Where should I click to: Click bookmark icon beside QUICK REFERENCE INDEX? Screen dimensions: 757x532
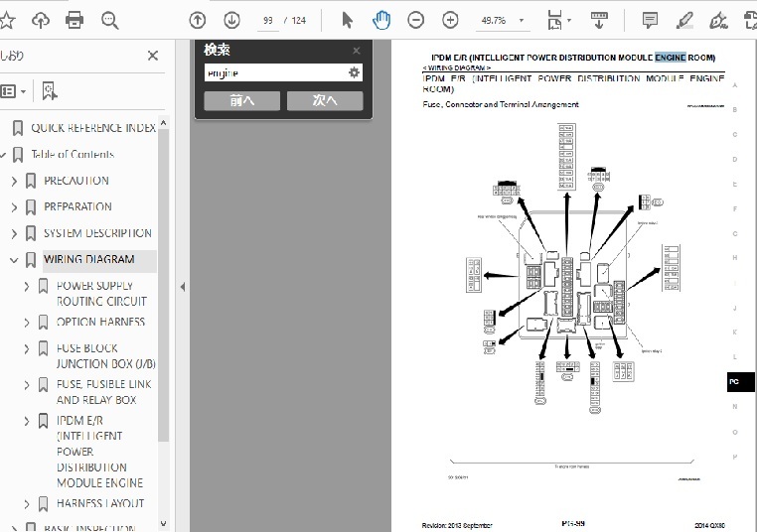[18, 128]
